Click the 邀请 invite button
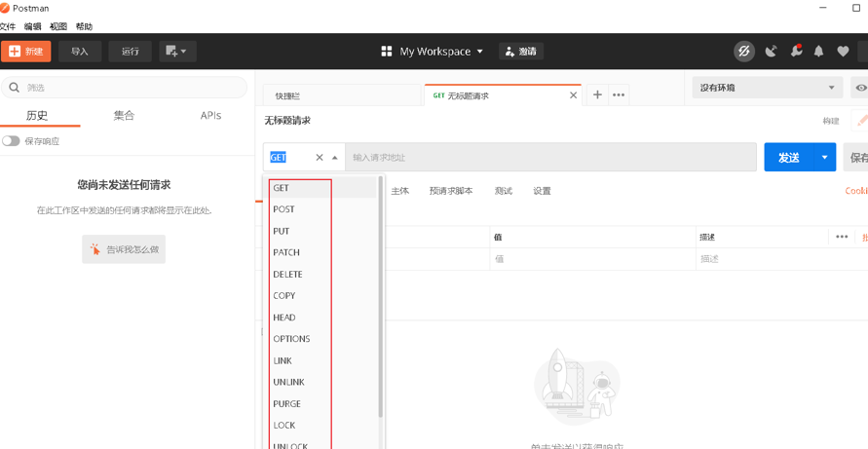The width and height of the screenshot is (868, 449). [x=521, y=52]
